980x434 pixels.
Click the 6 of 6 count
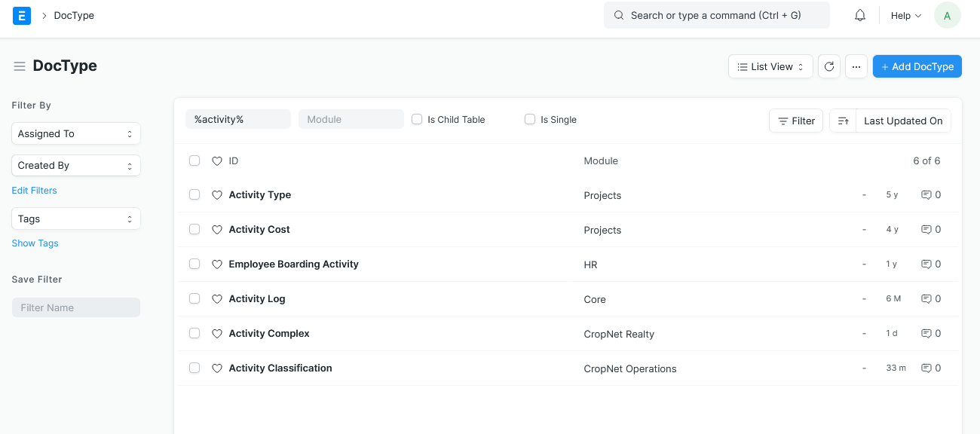pyautogui.click(x=926, y=160)
